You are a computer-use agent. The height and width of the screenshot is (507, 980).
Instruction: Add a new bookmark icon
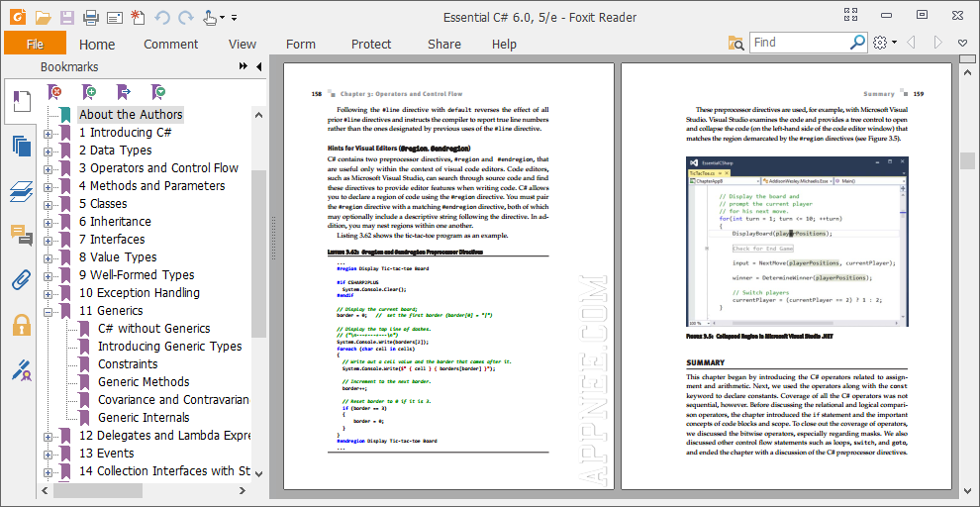pyautogui.click(x=90, y=93)
